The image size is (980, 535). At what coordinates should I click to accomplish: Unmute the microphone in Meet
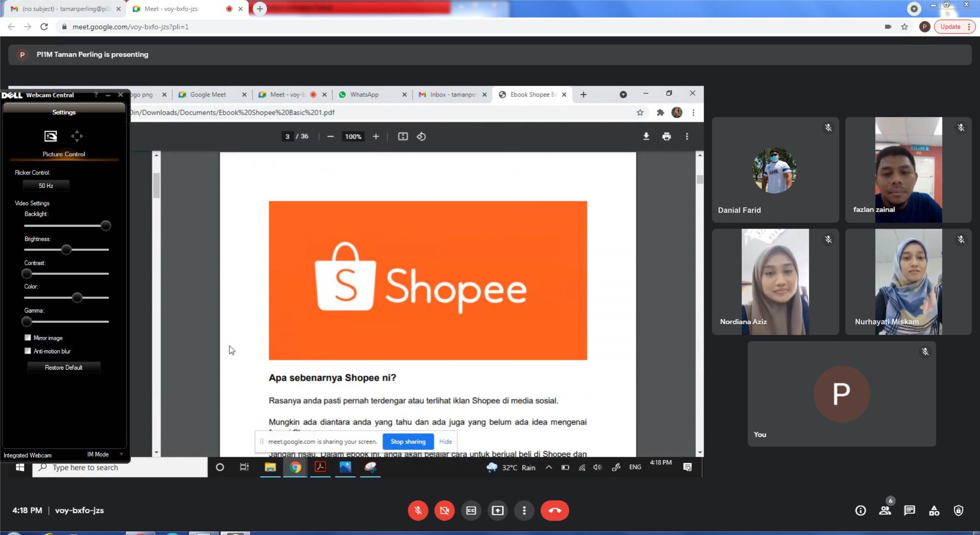pos(418,510)
